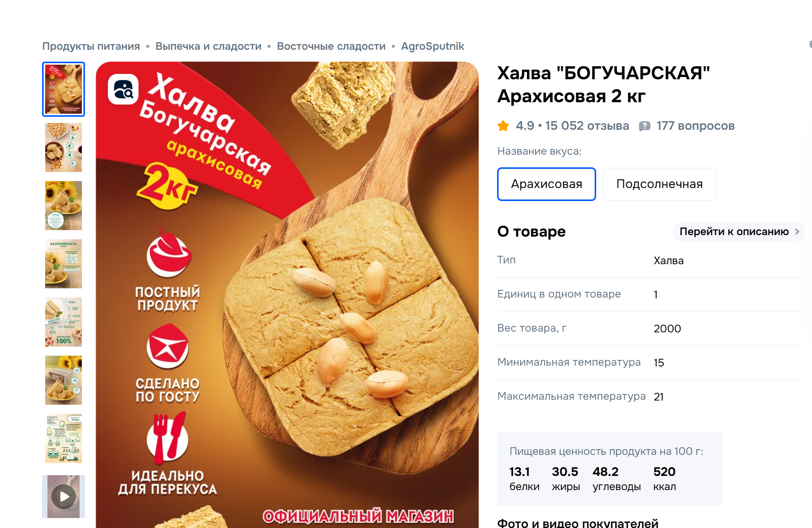Open the Восточные сладости breadcrumb
This screenshot has height=528, width=812.
331,46
